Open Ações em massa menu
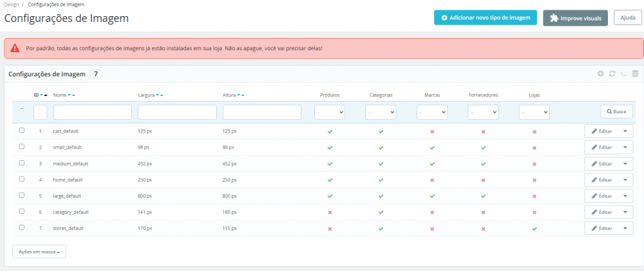The image size is (644, 271). (39, 252)
